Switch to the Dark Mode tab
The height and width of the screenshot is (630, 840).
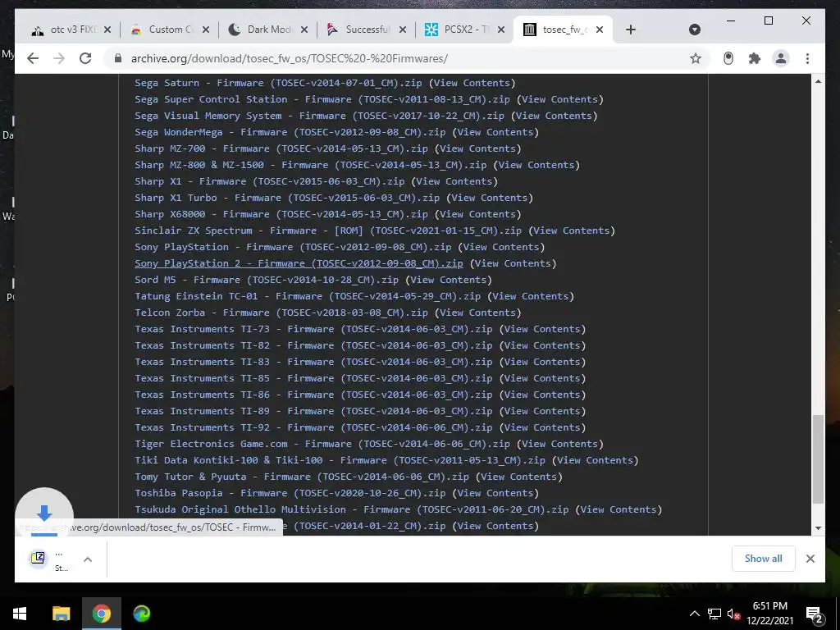tap(267, 30)
